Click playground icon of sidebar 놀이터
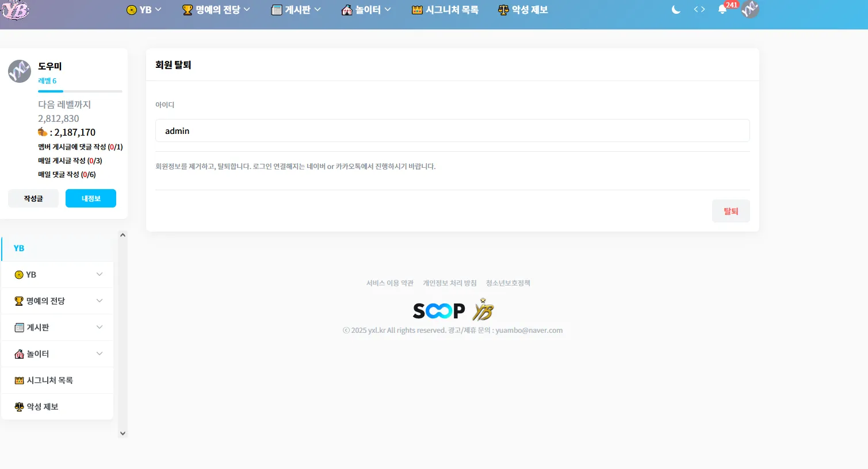 click(x=19, y=354)
